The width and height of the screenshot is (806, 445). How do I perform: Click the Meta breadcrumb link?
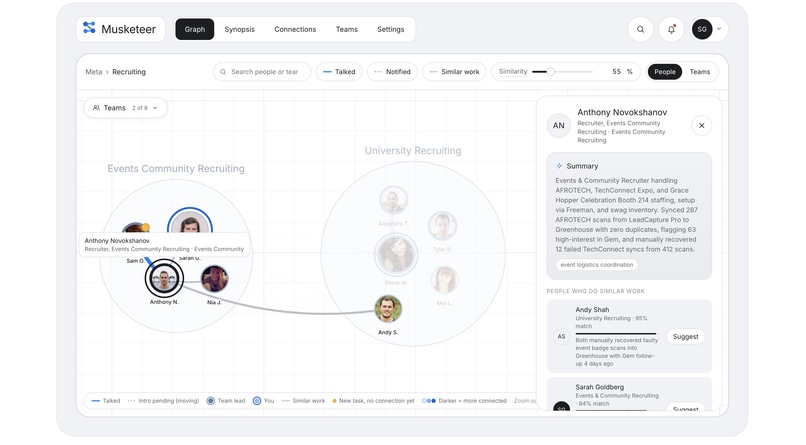point(94,72)
